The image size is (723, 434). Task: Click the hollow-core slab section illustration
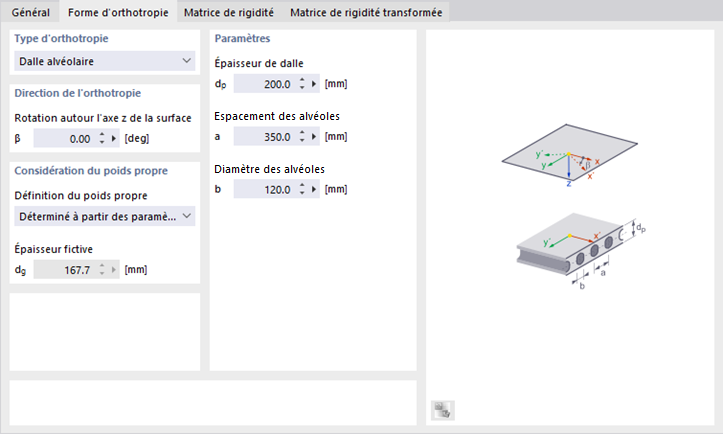coord(581,251)
